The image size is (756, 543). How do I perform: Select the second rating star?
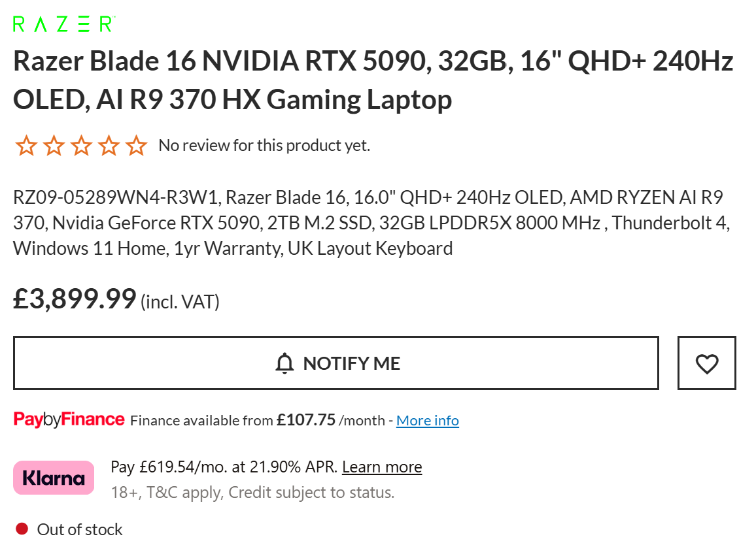click(54, 146)
